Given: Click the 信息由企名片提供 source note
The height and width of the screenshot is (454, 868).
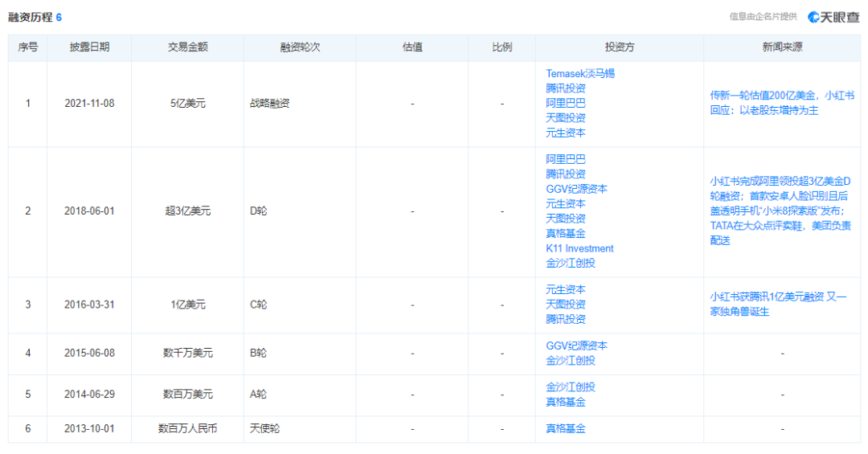Looking at the screenshot, I should 763,17.
